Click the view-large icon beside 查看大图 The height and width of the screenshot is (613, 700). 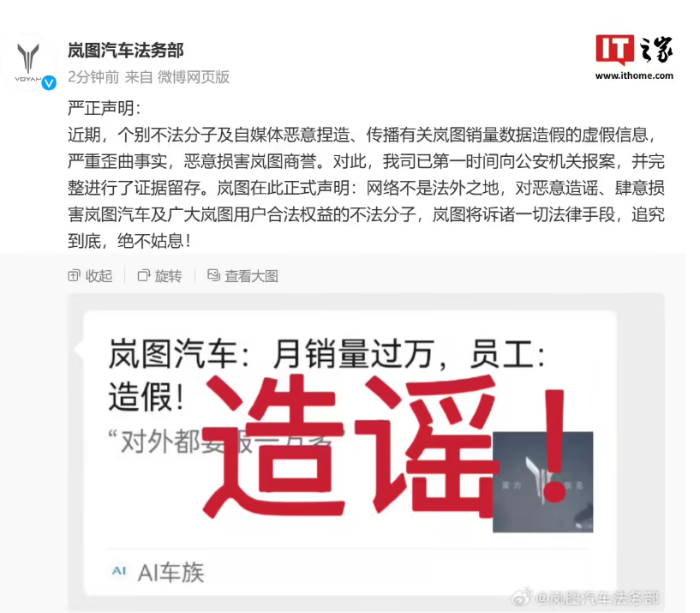point(214,276)
